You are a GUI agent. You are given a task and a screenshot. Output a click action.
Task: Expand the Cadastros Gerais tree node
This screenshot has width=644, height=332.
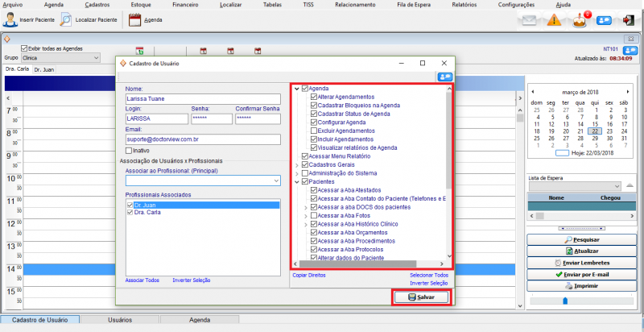[298, 164]
